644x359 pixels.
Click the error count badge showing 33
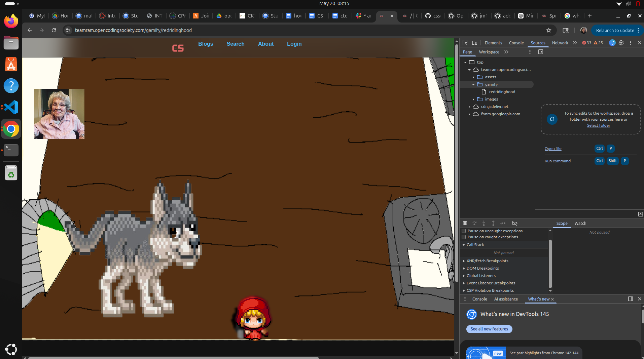tap(586, 43)
